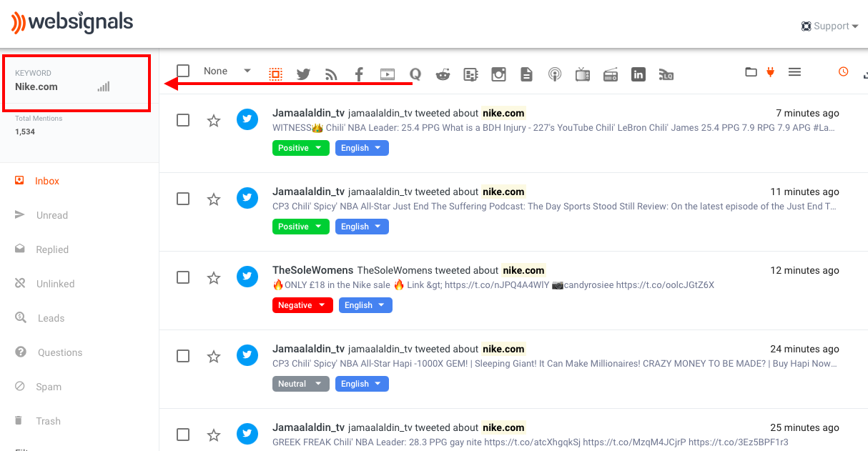Filter mentions by Reddit source

pos(443,74)
